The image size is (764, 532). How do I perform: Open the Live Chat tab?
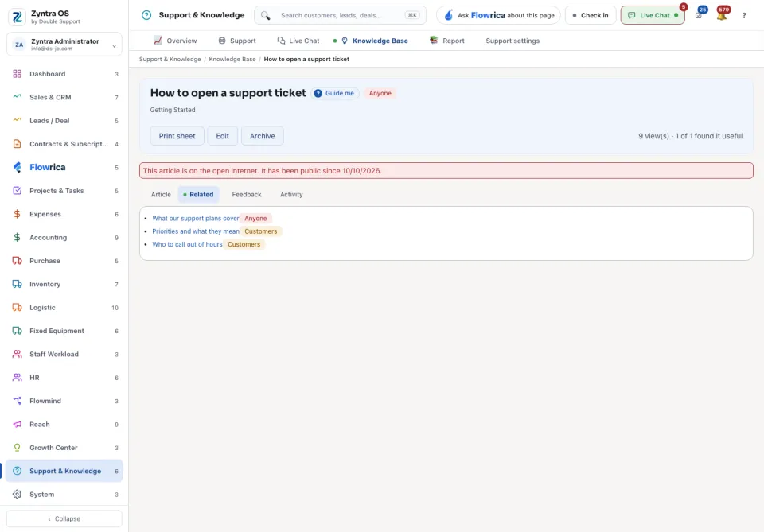click(x=298, y=41)
